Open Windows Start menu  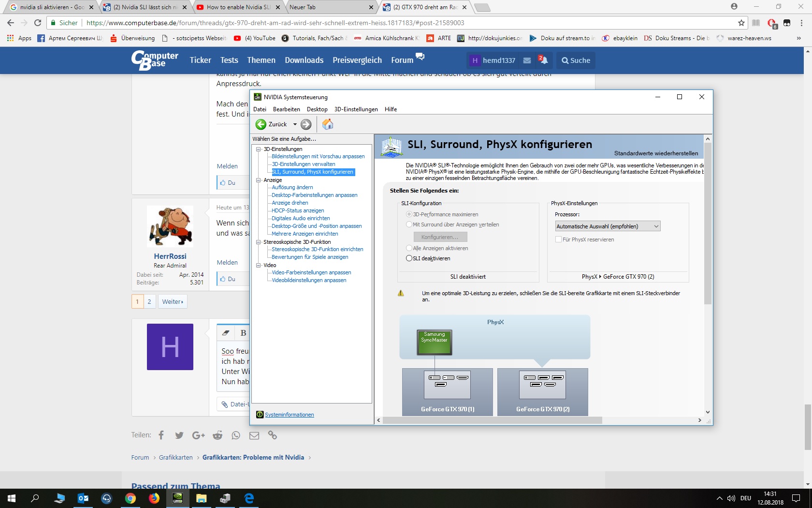(12, 498)
